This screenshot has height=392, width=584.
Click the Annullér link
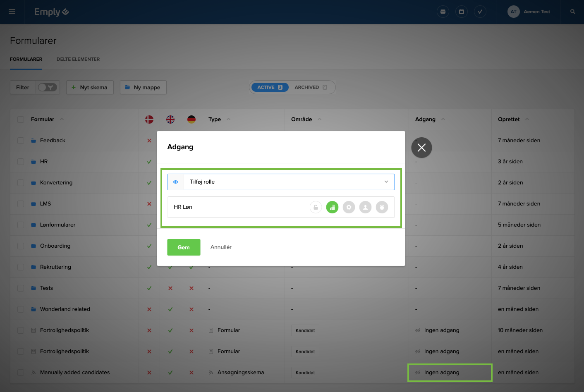tap(221, 247)
